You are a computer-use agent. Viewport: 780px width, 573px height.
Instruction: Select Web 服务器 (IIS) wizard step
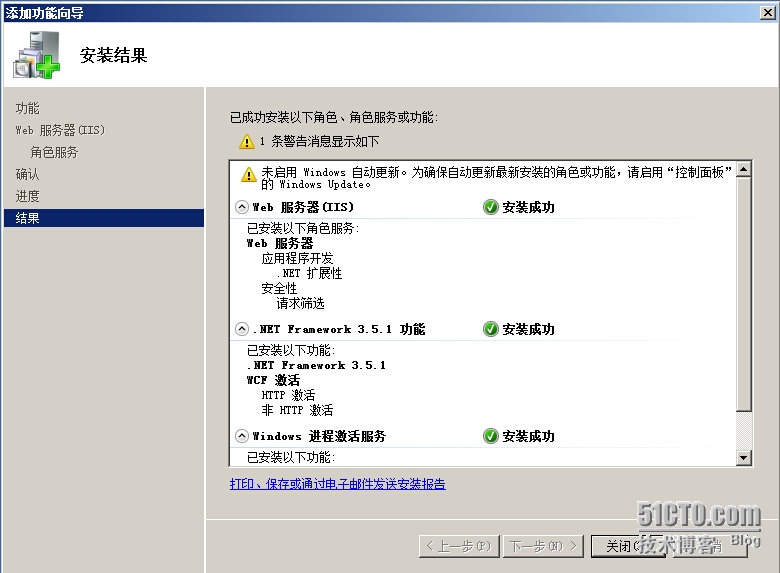tap(60, 130)
